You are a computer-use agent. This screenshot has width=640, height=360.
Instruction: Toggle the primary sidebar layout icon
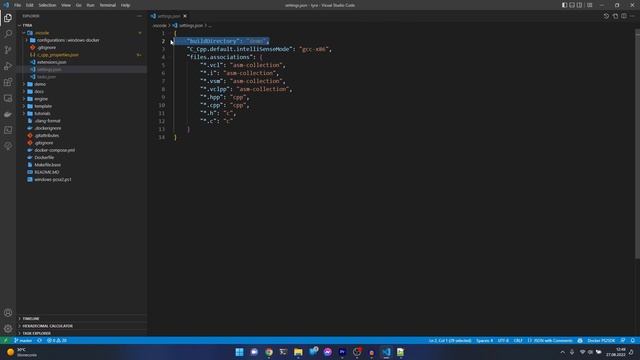[564, 5]
